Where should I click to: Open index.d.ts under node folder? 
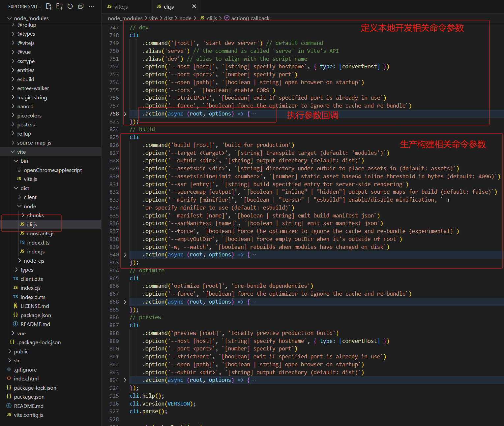point(50,243)
